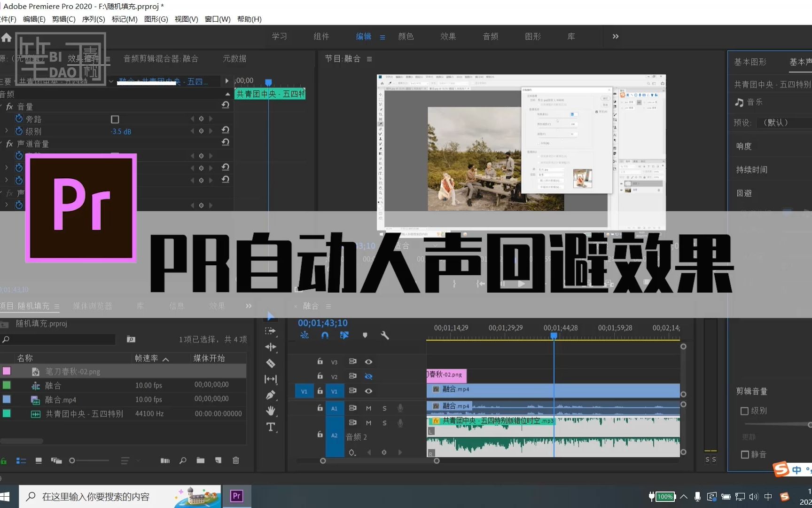The image size is (812, 508).
Task: Show the hidden V2 video track
Action: (368, 376)
